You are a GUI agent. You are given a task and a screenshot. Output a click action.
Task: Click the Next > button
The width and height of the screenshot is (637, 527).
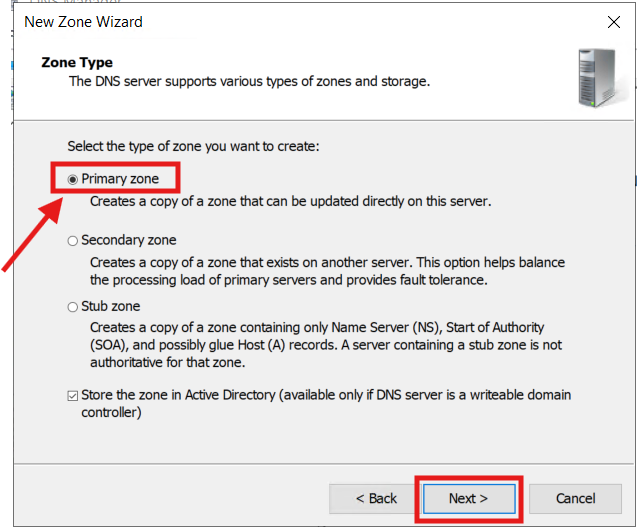pyautogui.click(x=469, y=498)
